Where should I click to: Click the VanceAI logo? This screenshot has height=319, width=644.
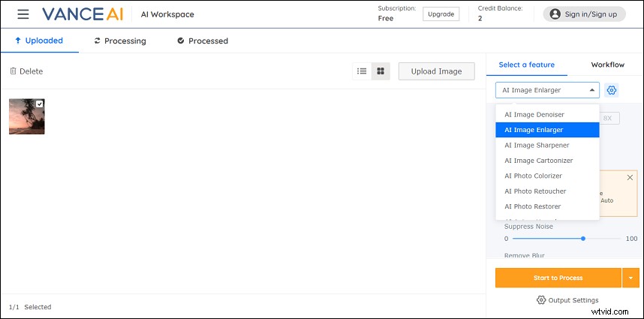click(82, 14)
